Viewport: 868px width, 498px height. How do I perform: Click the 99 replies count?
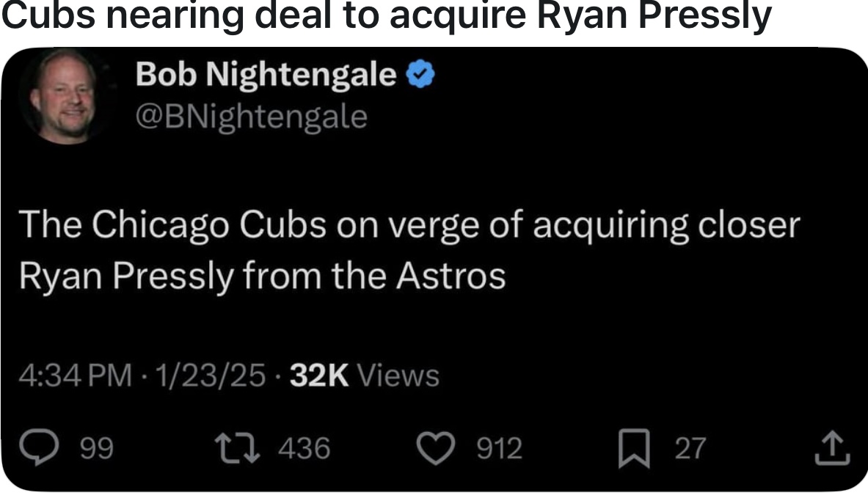coord(96,447)
